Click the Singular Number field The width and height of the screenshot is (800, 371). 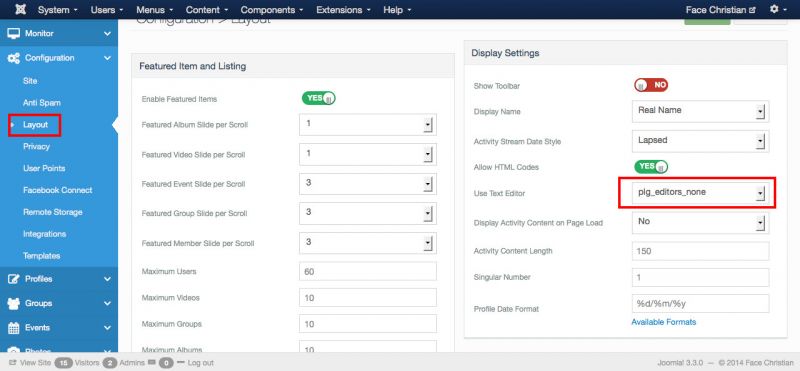coord(701,277)
